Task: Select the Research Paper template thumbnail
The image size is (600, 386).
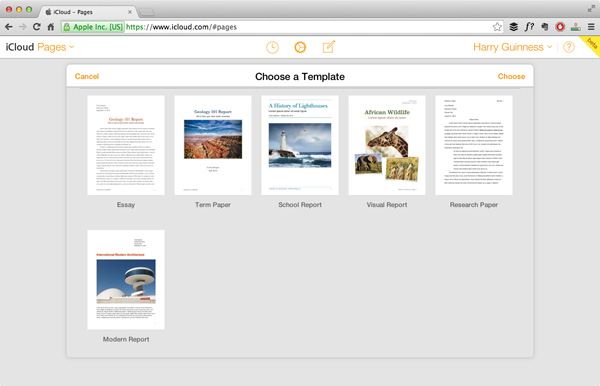Action: 474,145
